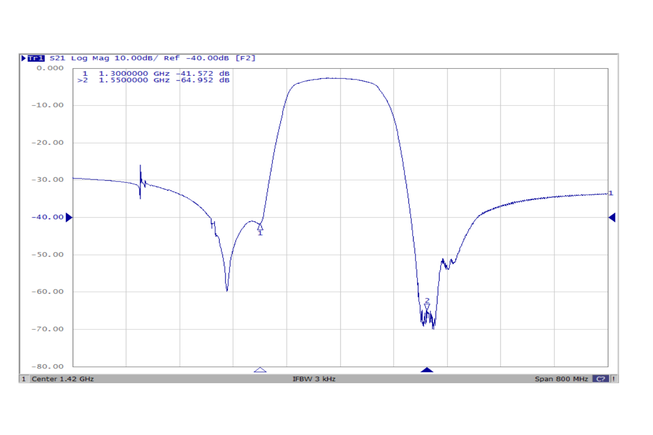Click the [F2] fixture indicator in trace header
This screenshot has height=435, width=653.
coord(245,58)
